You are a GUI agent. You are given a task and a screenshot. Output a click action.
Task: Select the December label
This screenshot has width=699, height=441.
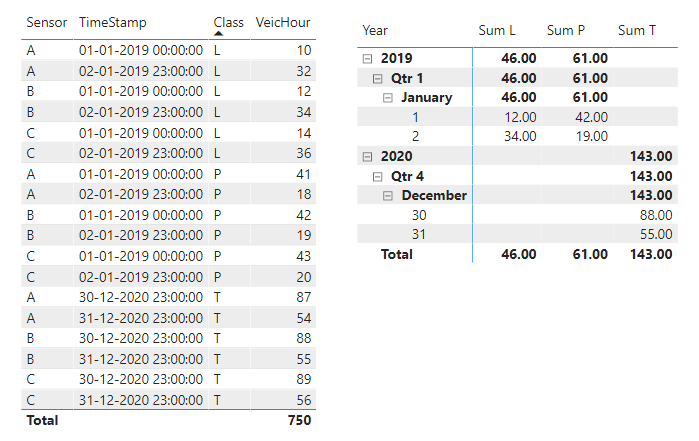point(434,196)
